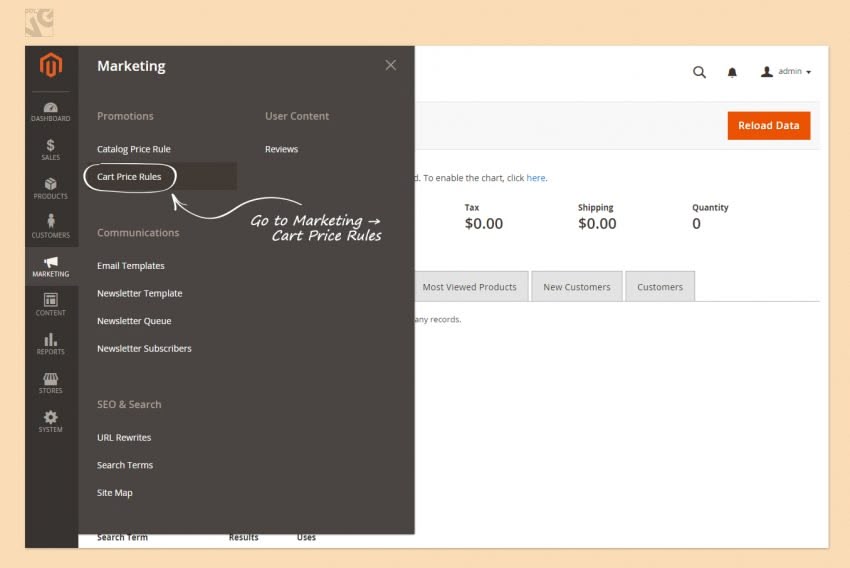Switch to New Customers tab
Screen dimensions: 850x568
[x=577, y=287]
